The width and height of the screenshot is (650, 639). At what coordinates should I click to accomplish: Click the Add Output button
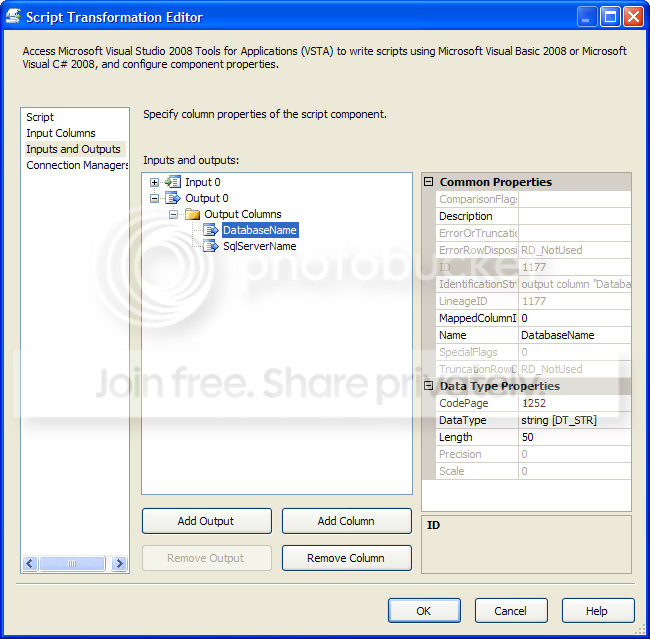pyautogui.click(x=206, y=521)
